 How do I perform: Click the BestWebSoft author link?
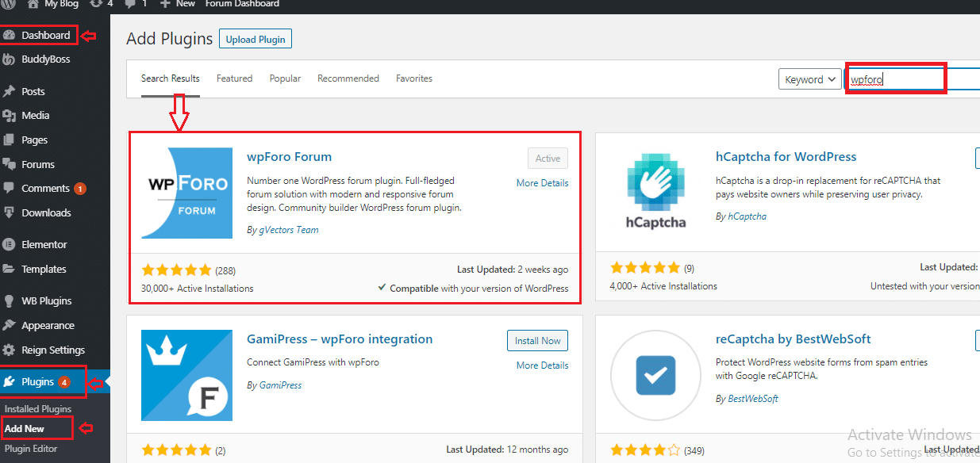coord(753,399)
